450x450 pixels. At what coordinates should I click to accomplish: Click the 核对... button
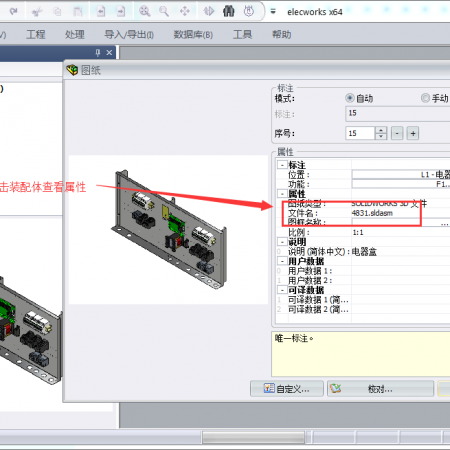tap(380, 389)
